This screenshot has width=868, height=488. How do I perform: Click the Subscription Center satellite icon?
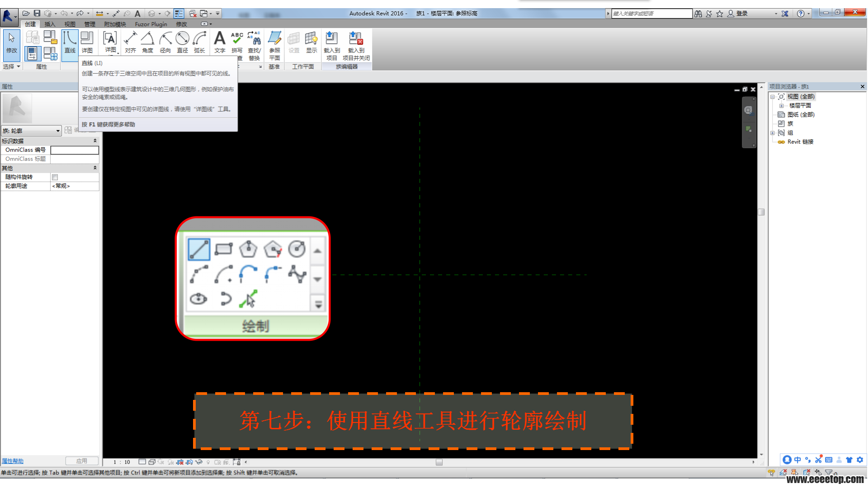tap(709, 14)
